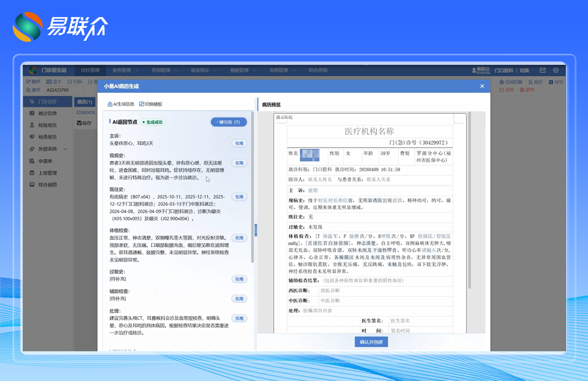Image resolution: width=588 pixels, height=381 pixels.
Task: Open 申请单 sidebar icon
Action: coord(32,161)
